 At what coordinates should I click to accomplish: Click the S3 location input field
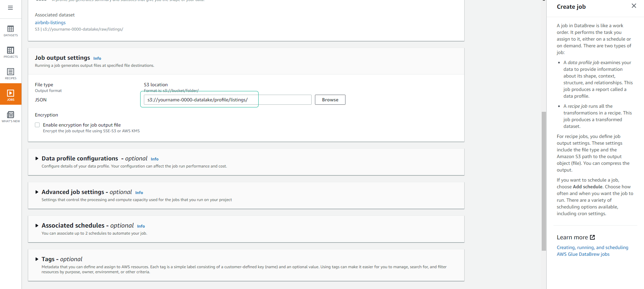(x=227, y=100)
